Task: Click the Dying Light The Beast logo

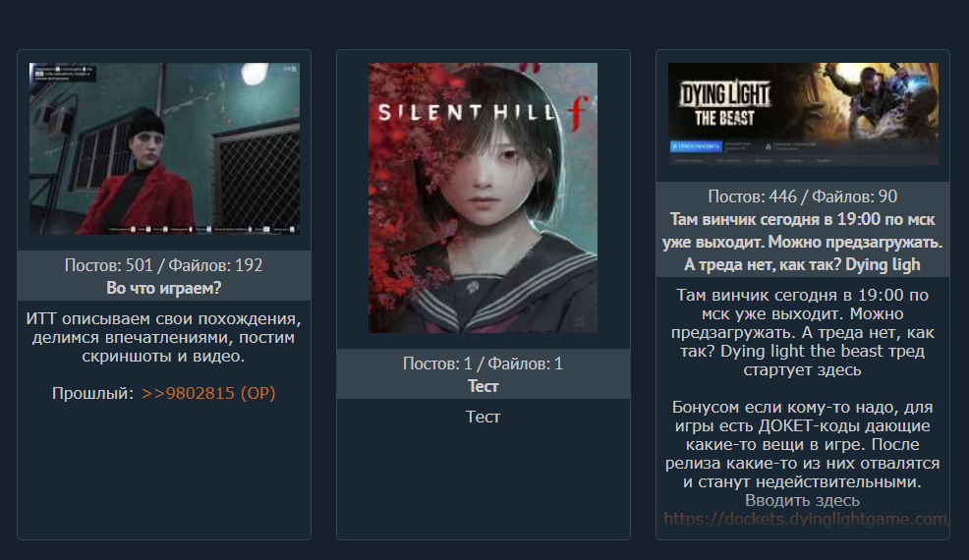Action: (725, 103)
